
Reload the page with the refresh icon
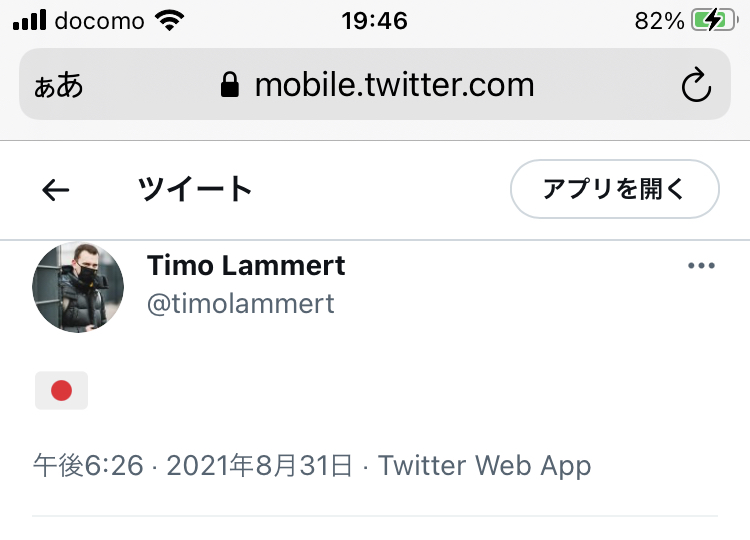click(x=696, y=85)
